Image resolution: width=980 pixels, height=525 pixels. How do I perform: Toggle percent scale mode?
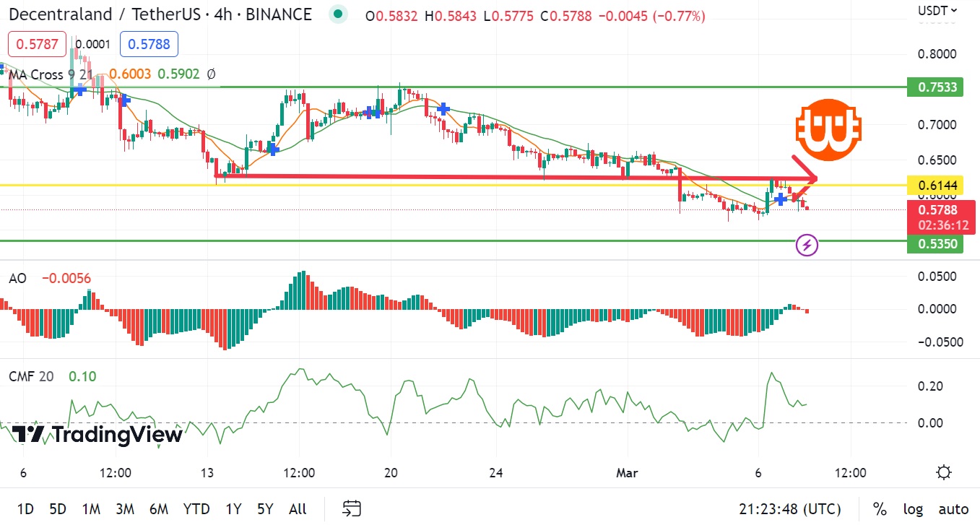(x=880, y=509)
